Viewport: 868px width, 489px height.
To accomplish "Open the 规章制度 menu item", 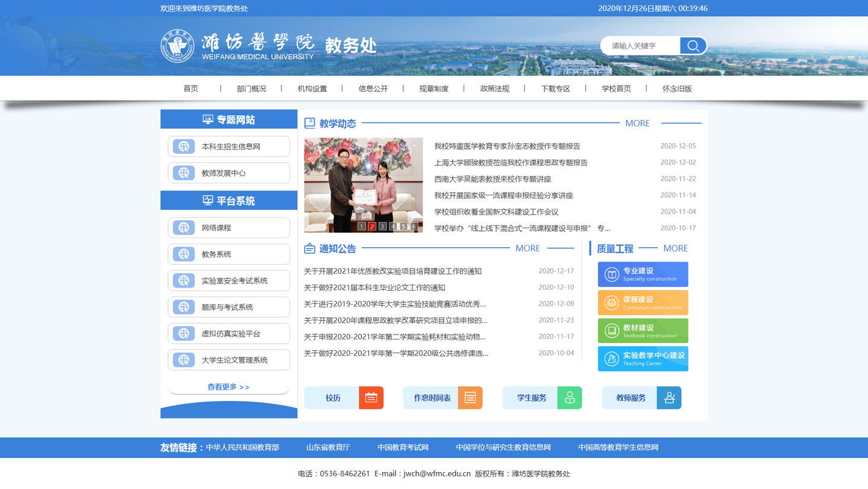I will click(434, 89).
